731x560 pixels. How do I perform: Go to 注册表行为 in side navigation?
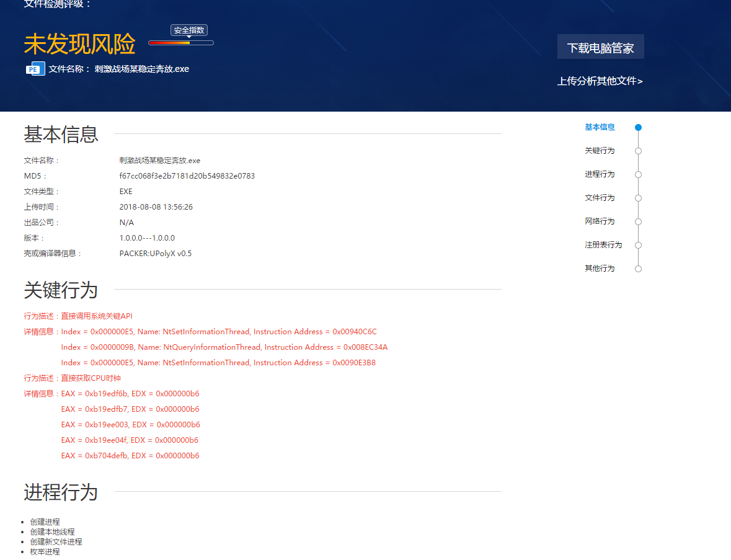(603, 245)
